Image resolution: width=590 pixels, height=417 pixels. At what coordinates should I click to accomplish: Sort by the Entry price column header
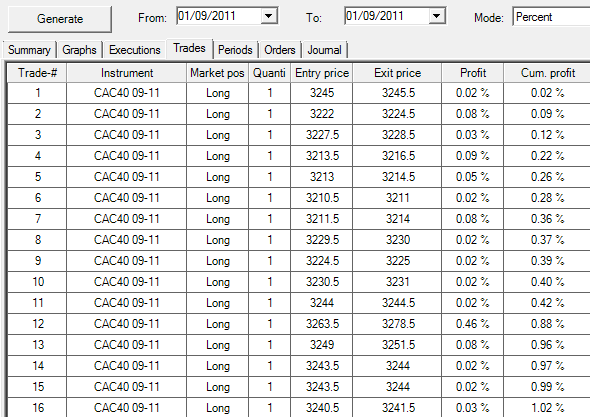(x=322, y=73)
